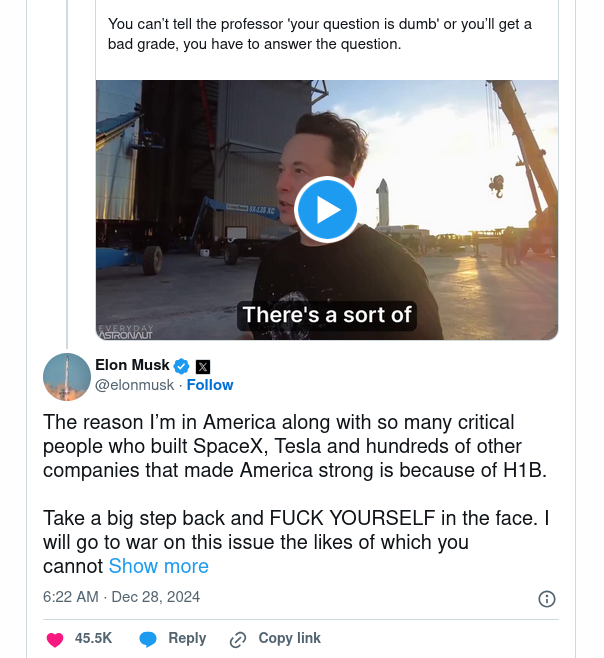Click the blue verified badge
Image resolution: width=604 pixels, height=658 pixels.
coord(182,366)
